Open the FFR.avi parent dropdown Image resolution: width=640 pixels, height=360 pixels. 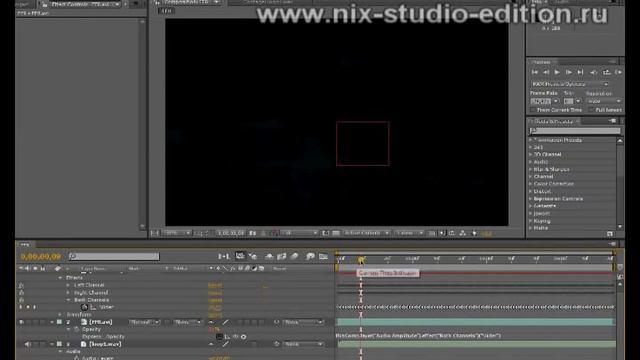coord(303,322)
